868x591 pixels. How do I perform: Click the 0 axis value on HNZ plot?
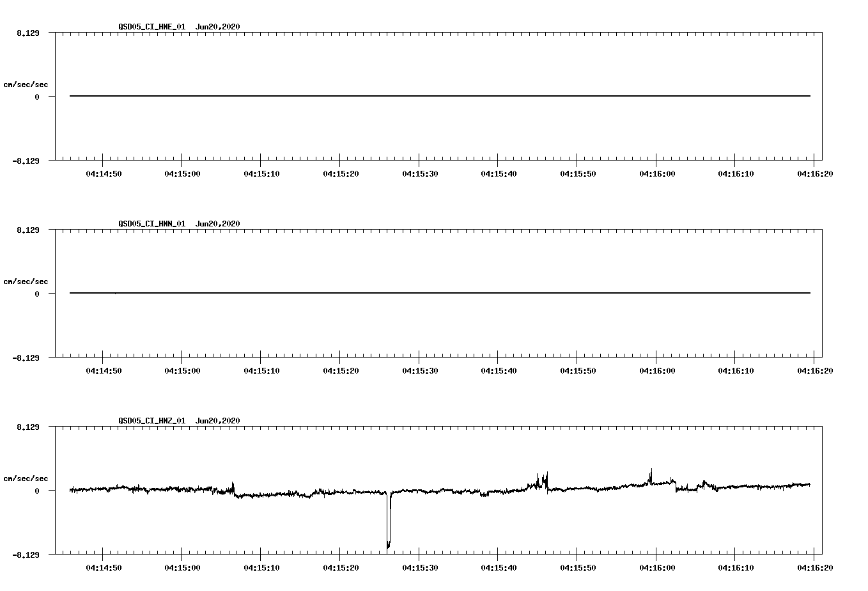37,491
